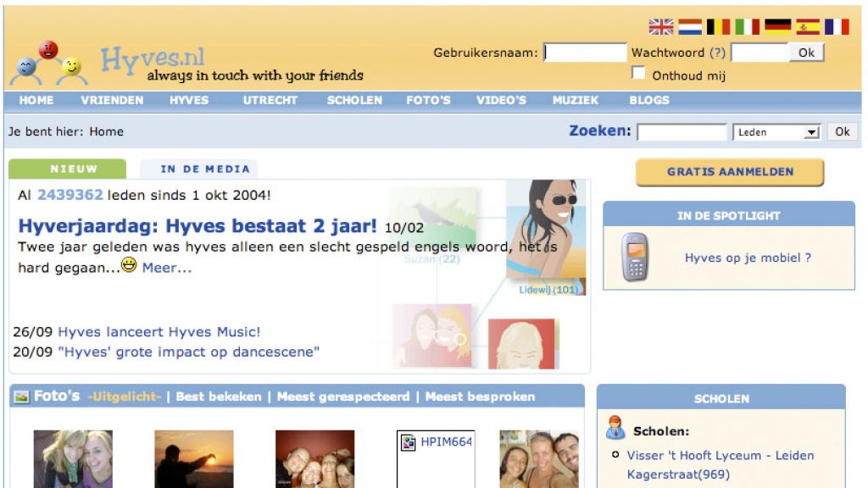Go to the VRIENDEN menu
This screenshot has width=868, height=488.
point(113,100)
